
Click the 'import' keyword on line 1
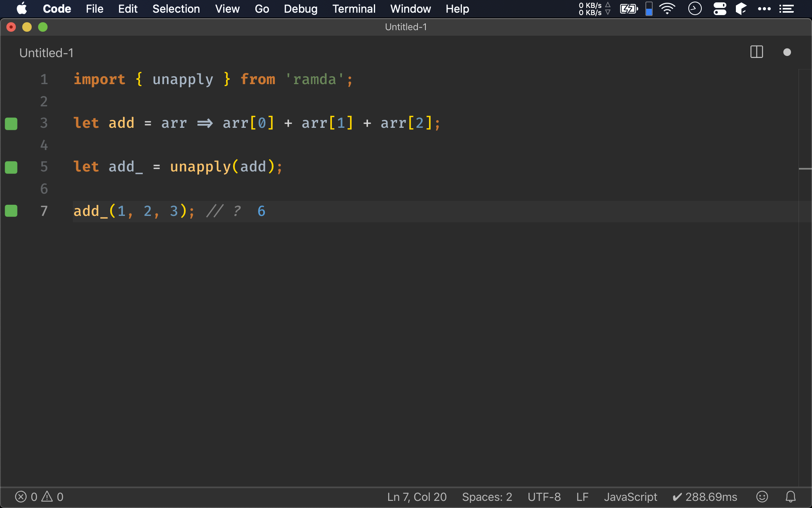coord(100,80)
